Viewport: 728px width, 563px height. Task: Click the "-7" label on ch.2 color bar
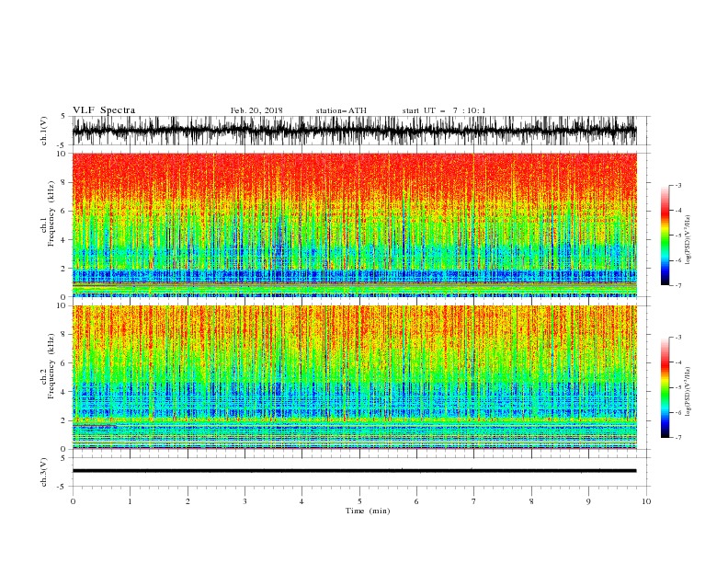(x=678, y=438)
